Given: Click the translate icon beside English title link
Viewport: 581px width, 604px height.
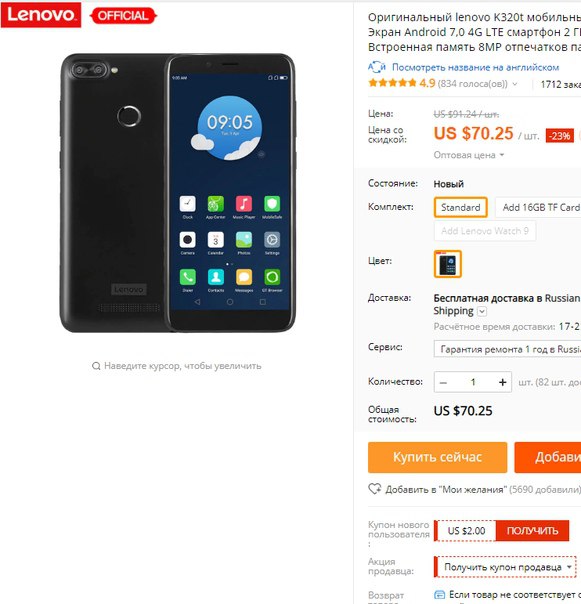Looking at the screenshot, I should [x=376, y=67].
